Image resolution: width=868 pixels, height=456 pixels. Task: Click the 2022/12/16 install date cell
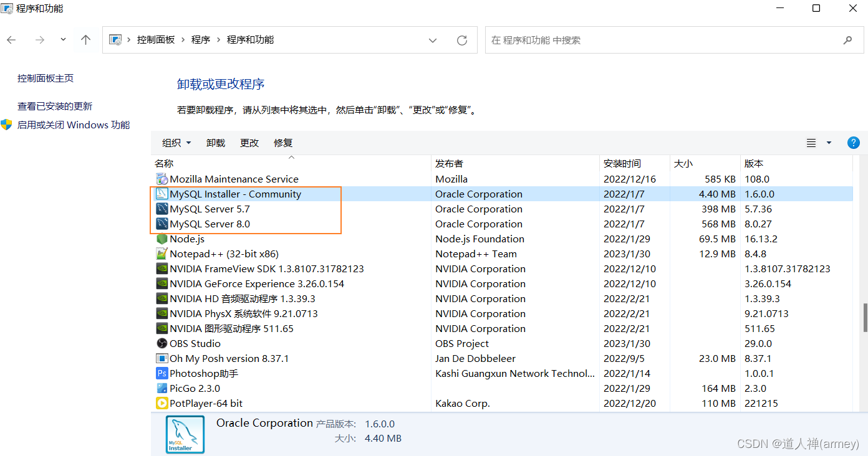(629, 179)
